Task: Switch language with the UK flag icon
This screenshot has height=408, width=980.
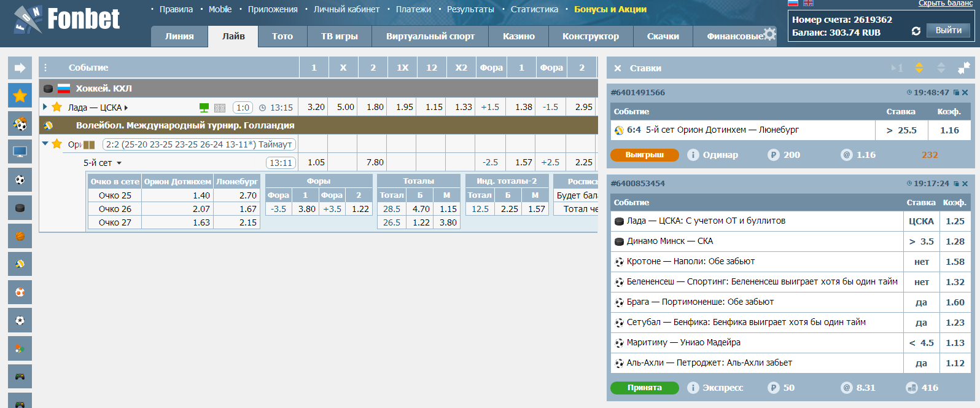Action: 808,3
